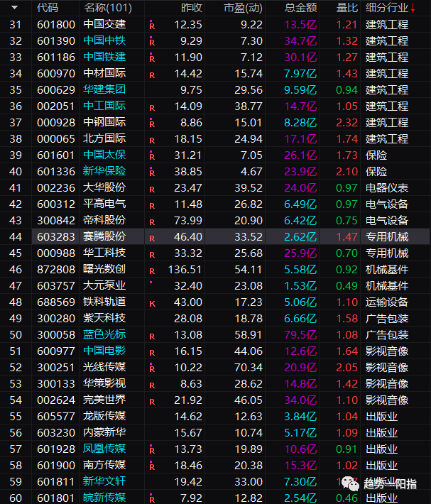Select stock name 龙版传媒

[x=104, y=416]
